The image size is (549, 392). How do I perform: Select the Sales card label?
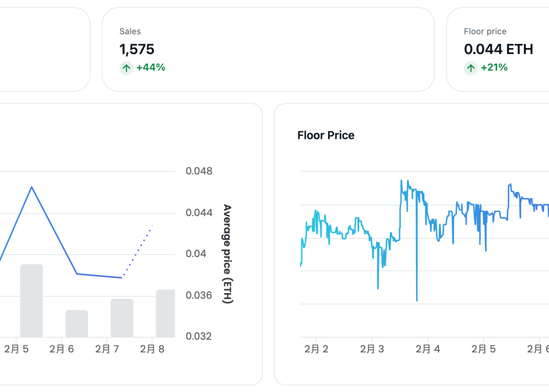tap(130, 31)
